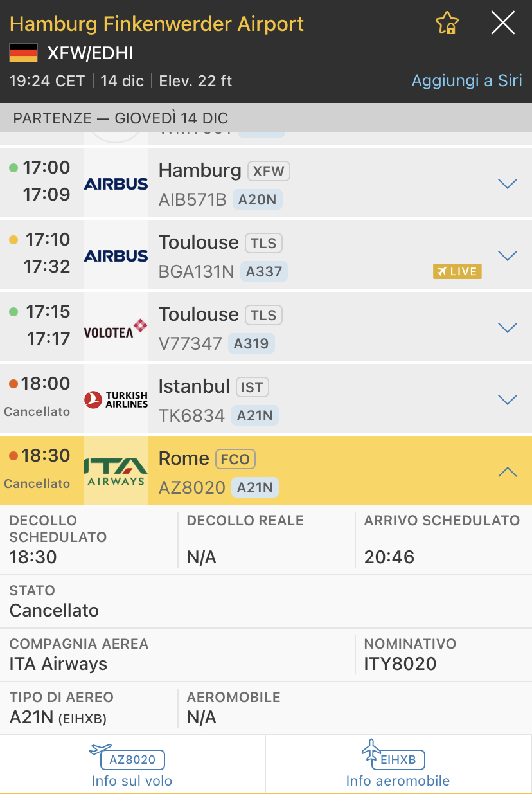Screen dimensions: 532x794
Task: Tap the Turkish Airlines logo
Action: click(116, 400)
